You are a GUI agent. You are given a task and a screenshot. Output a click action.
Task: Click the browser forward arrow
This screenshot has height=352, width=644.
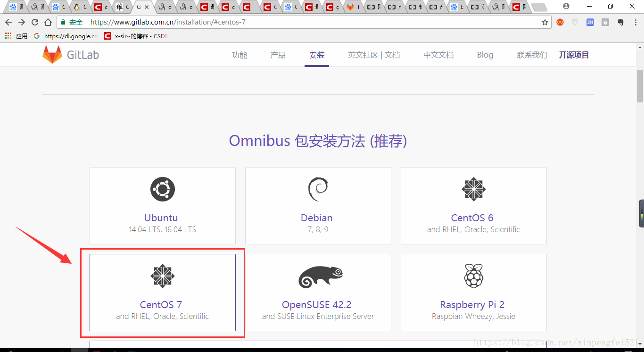pos(22,22)
